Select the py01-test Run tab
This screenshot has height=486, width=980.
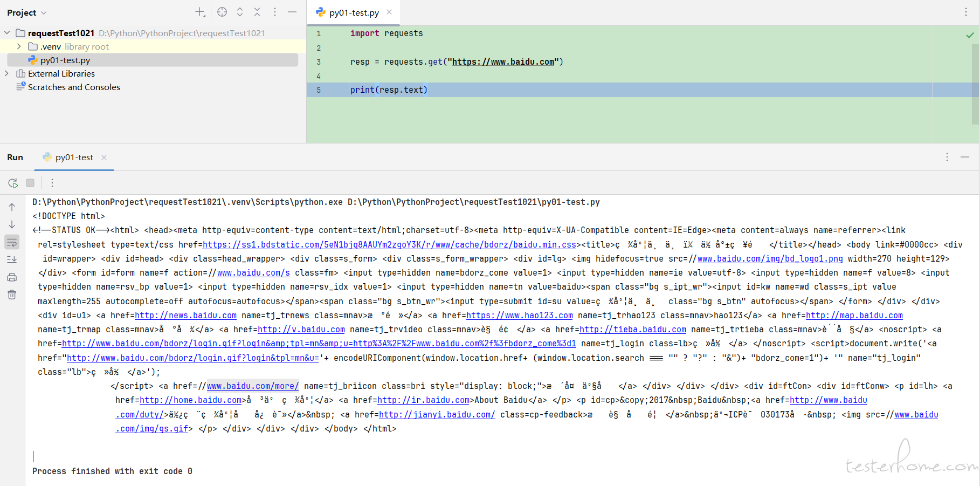[x=74, y=158]
